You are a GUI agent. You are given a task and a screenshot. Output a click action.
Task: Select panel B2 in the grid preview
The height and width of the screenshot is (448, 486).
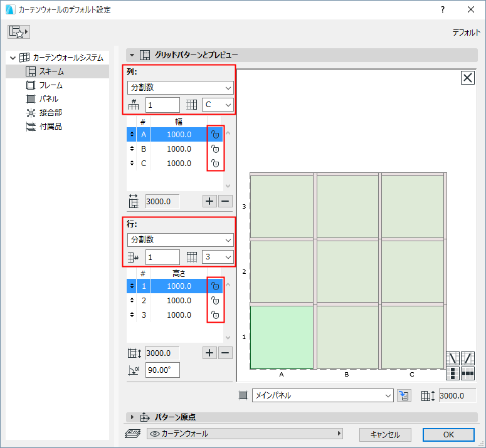[x=347, y=272]
